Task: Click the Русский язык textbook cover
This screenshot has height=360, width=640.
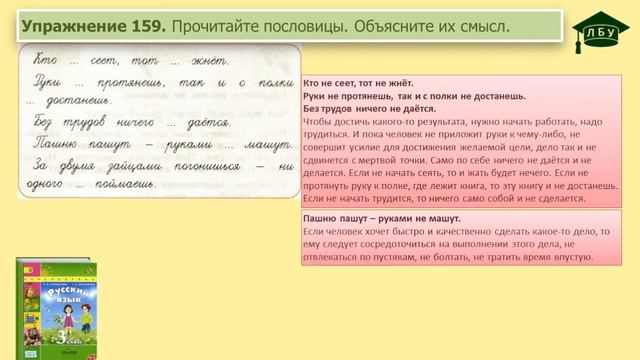Action: click(x=56, y=309)
